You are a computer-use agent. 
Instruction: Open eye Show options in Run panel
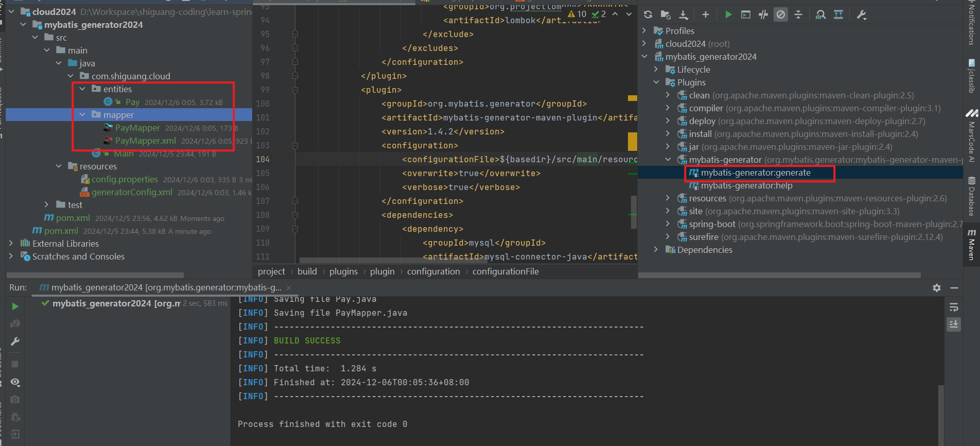point(15,382)
